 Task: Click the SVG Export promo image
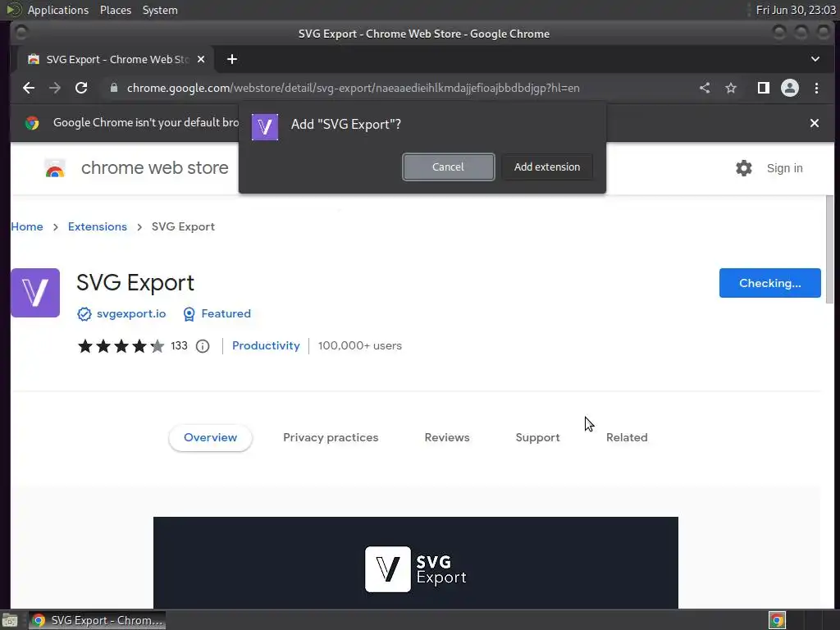click(x=416, y=563)
